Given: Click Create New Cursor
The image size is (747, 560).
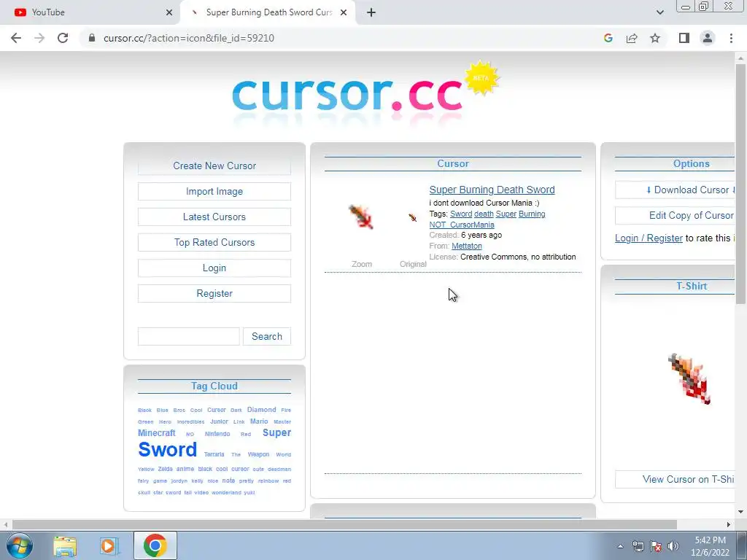Looking at the screenshot, I should [214, 166].
